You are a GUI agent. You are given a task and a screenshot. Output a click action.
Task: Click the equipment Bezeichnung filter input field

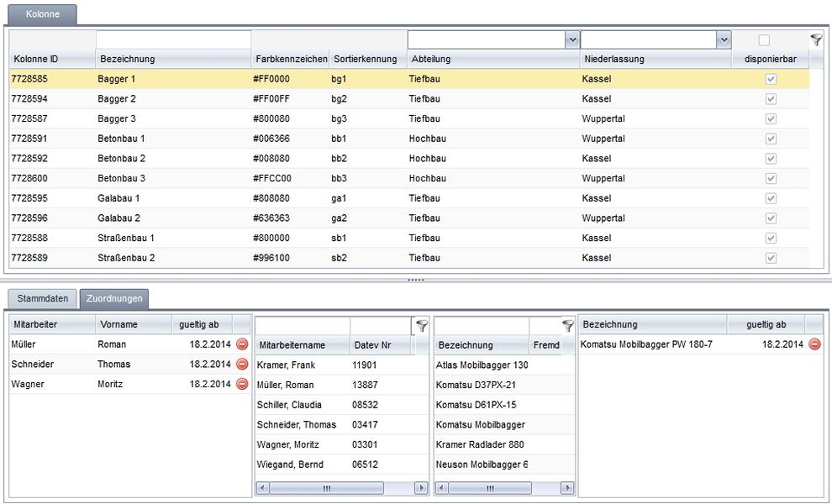click(482, 326)
